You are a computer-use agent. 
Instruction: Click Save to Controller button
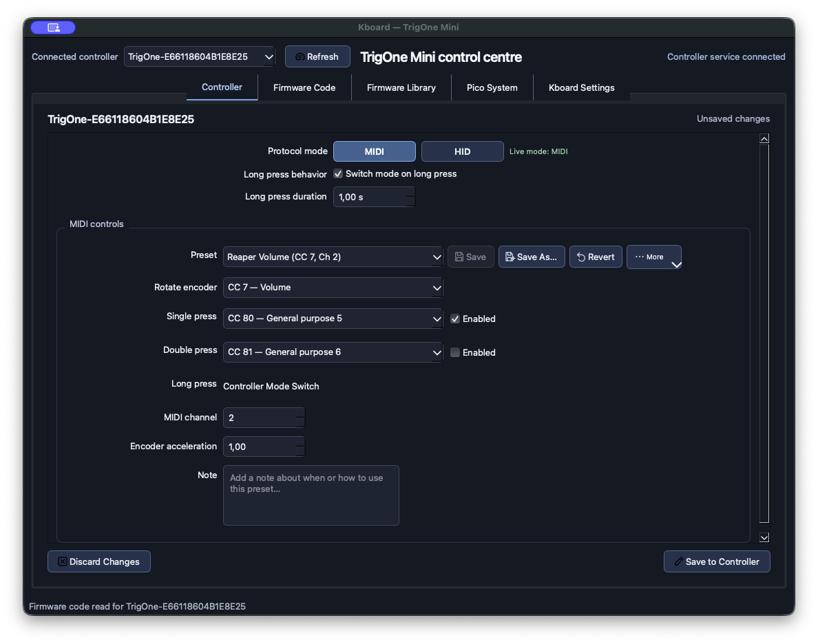(x=717, y=561)
